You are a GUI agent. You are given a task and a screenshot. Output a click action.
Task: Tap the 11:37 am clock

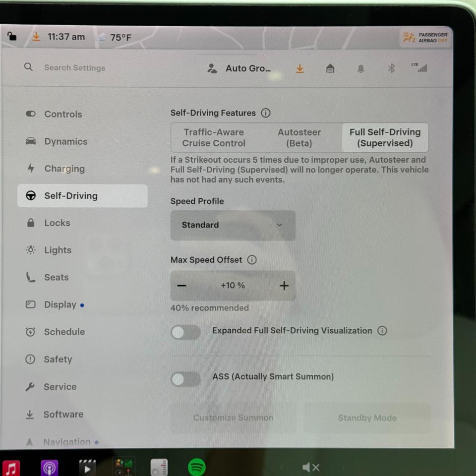(66, 37)
